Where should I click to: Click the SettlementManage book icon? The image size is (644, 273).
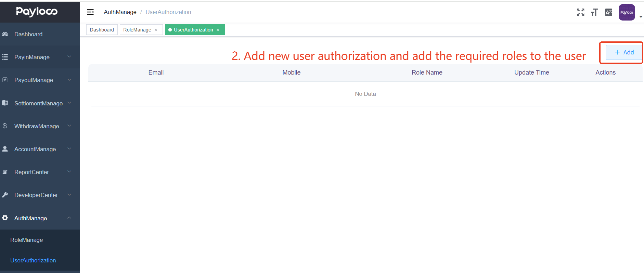click(x=5, y=103)
